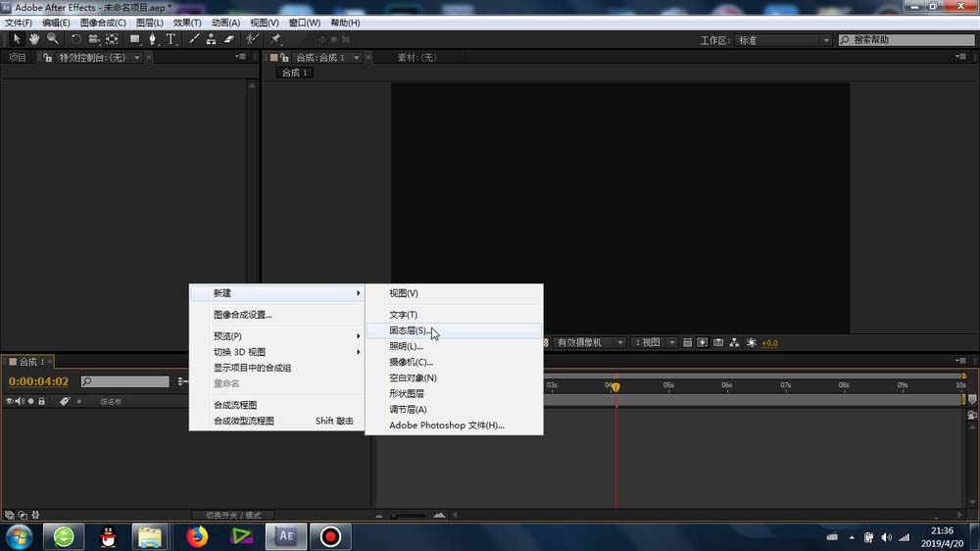Click the current time 0:00:04:02 display
The width and height of the screenshot is (980, 551).
tap(39, 381)
